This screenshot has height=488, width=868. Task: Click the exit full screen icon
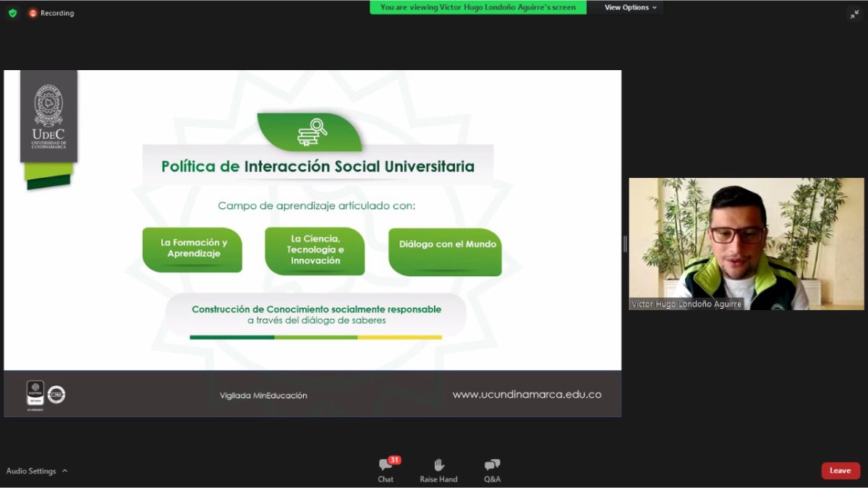click(x=854, y=14)
